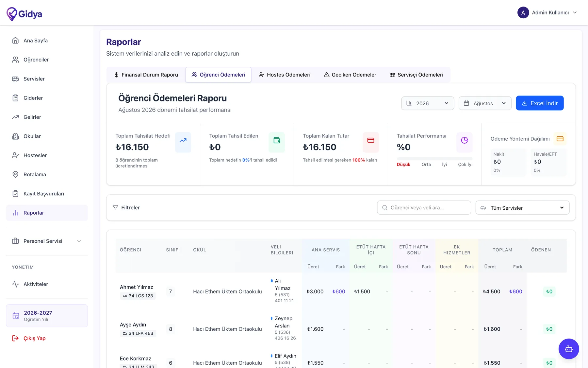This screenshot has height=368, width=588.
Task: Open the Ağustos month dropdown
Action: (x=485, y=103)
